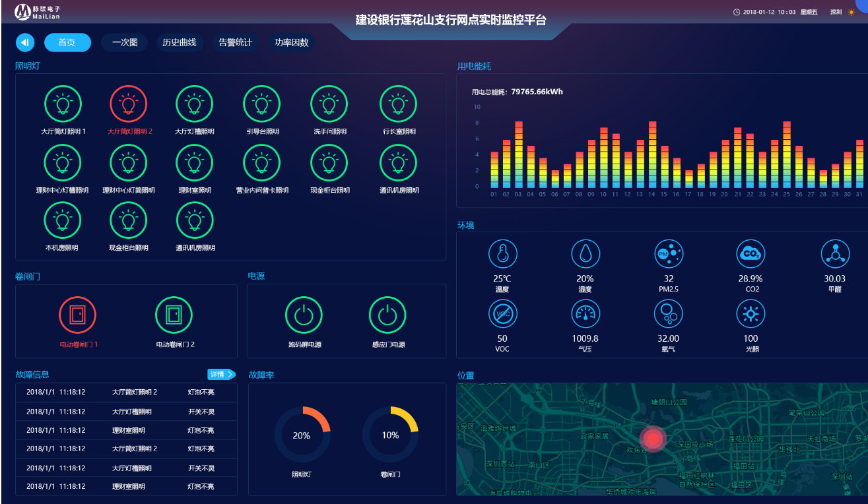868x504 pixels.
Task: Click the 首页 home button
Action: 67,42
